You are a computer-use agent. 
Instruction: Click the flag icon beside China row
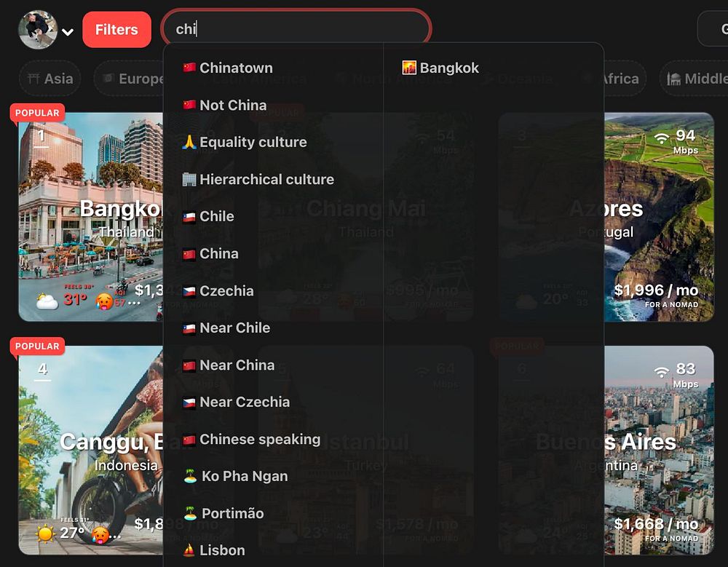pyautogui.click(x=189, y=254)
